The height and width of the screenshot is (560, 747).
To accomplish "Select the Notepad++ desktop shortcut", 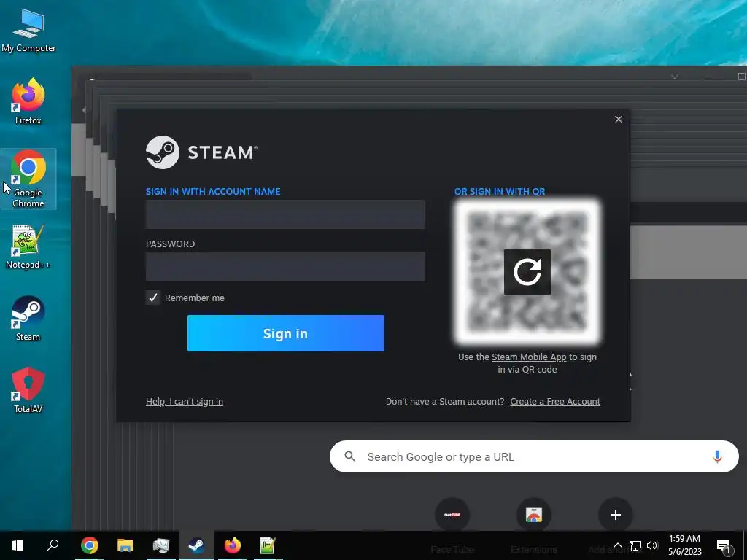I will coord(28,246).
